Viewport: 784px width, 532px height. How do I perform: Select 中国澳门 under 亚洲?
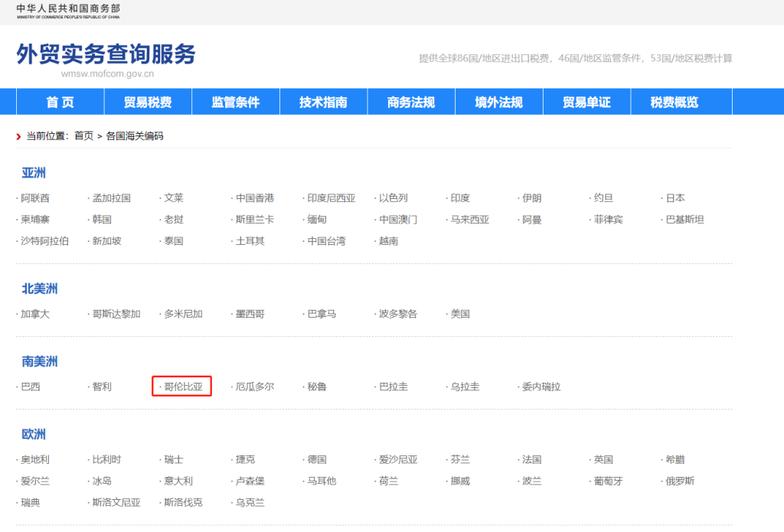[x=398, y=220]
